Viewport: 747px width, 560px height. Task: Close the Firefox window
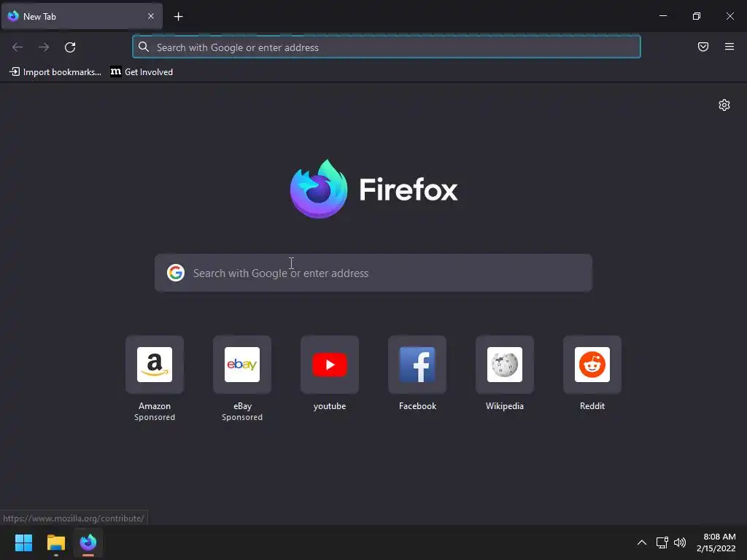point(729,16)
